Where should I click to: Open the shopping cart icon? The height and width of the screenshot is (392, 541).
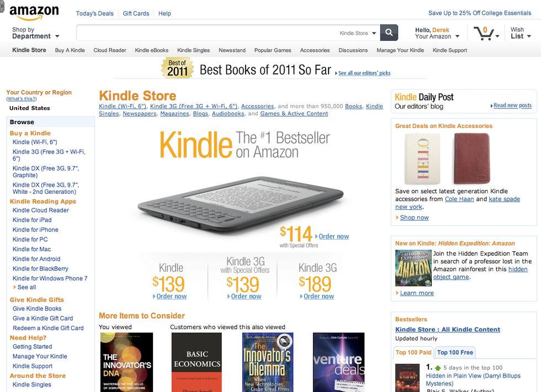(485, 34)
